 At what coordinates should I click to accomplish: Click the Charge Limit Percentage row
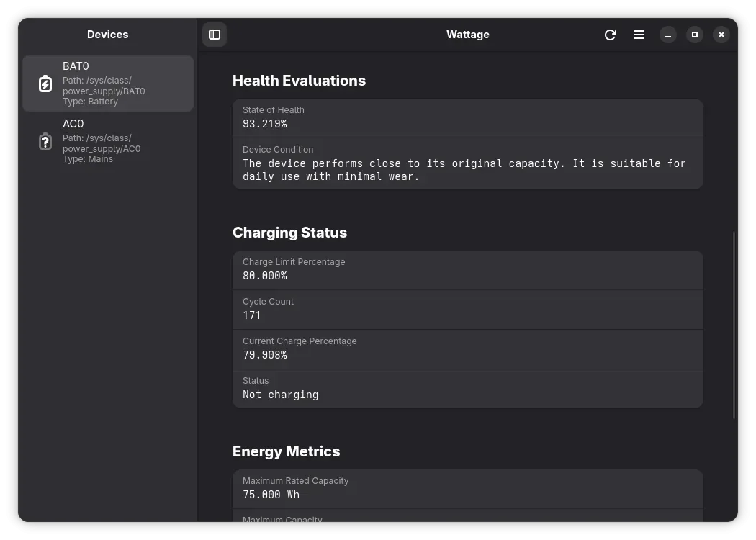tap(468, 270)
